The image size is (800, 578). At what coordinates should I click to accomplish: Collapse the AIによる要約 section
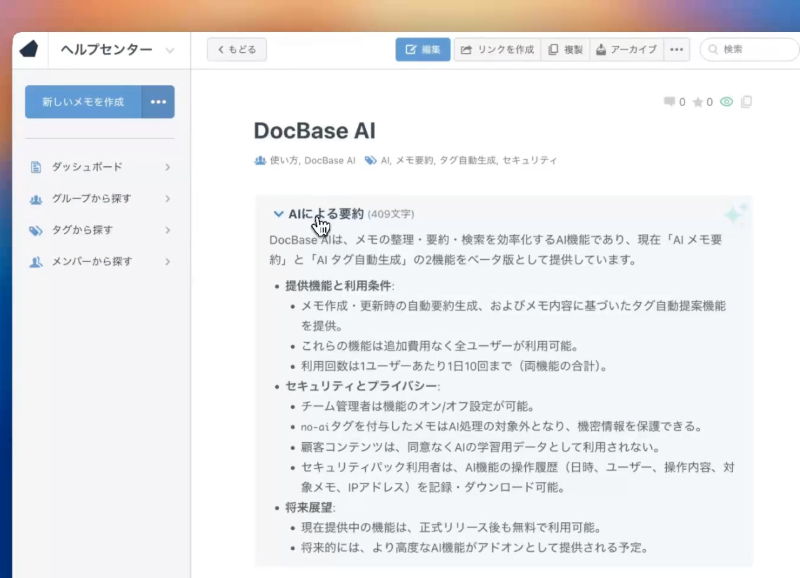pos(279,213)
